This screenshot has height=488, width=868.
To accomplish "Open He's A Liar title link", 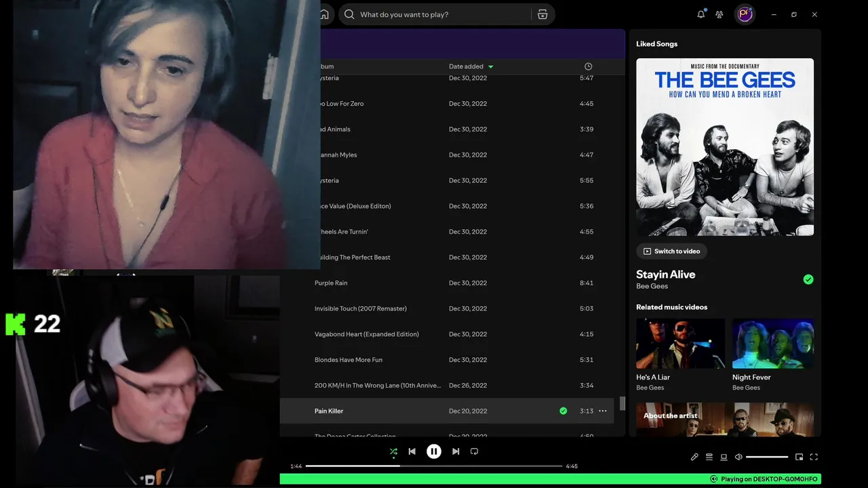I will (653, 377).
